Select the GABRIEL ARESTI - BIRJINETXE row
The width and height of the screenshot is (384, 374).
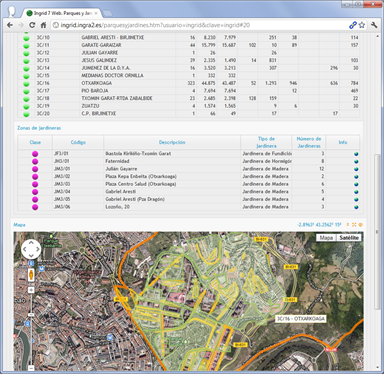(189, 38)
